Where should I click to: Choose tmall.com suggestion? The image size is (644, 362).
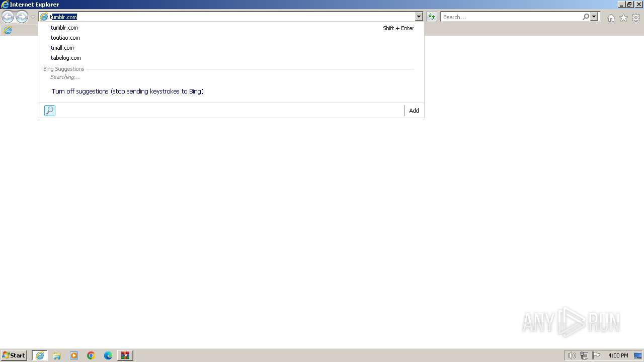click(x=62, y=48)
